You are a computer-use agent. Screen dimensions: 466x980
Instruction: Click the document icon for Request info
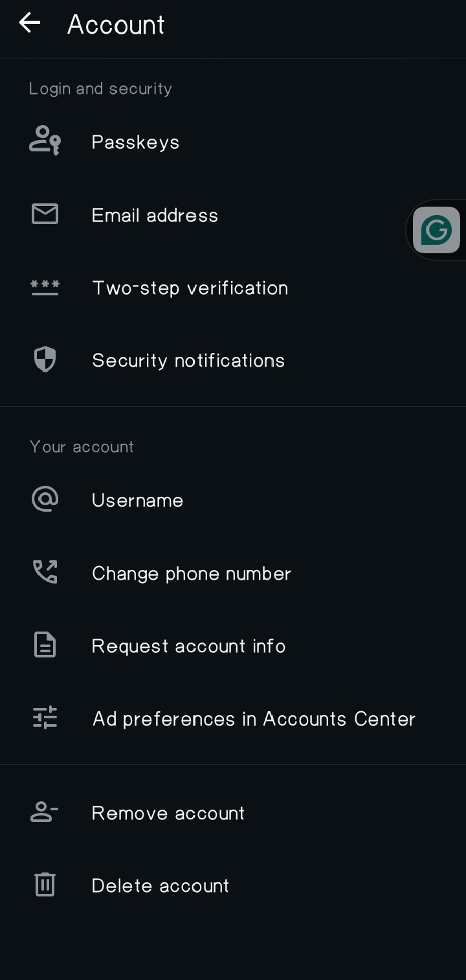(x=45, y=645)
